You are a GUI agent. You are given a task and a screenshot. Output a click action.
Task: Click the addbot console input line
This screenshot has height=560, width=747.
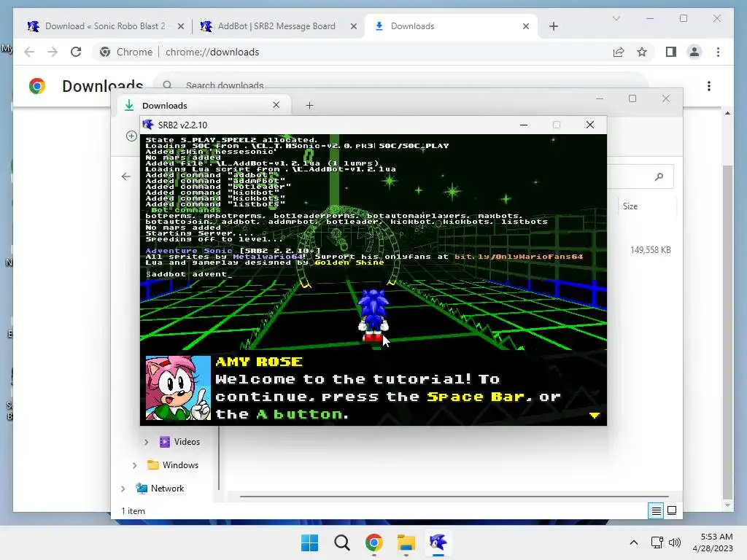point(190,274)
